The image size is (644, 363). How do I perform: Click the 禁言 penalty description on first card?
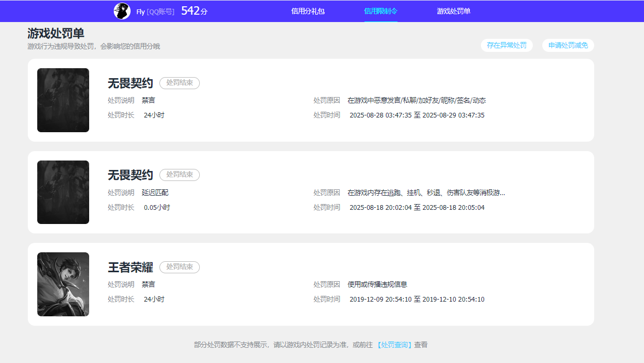149,100
